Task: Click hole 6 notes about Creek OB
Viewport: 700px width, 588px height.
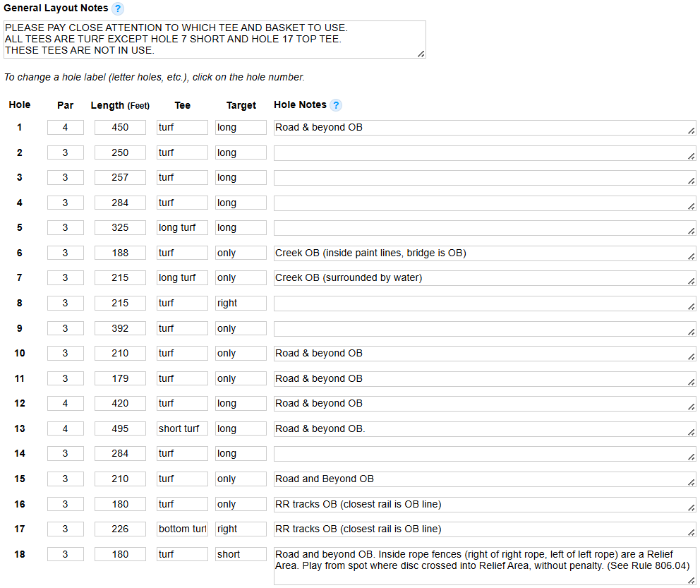Action: tap(484, 253)
